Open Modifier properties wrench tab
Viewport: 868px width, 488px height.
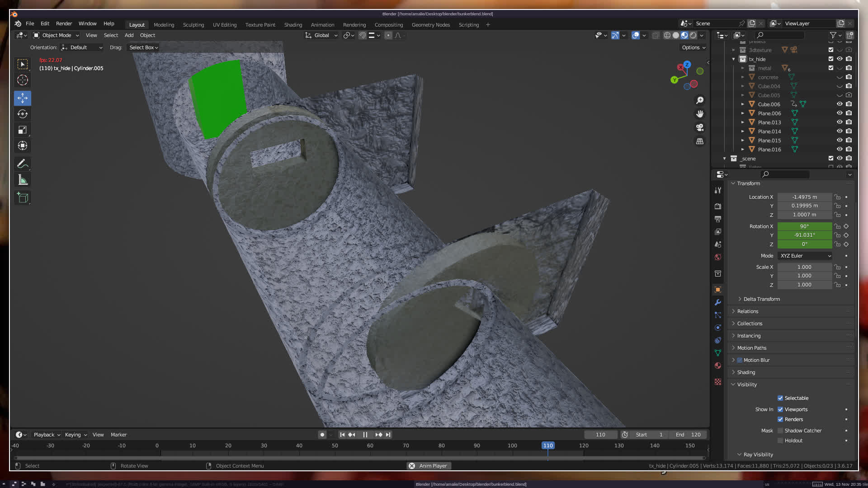[x=718, y=302]
